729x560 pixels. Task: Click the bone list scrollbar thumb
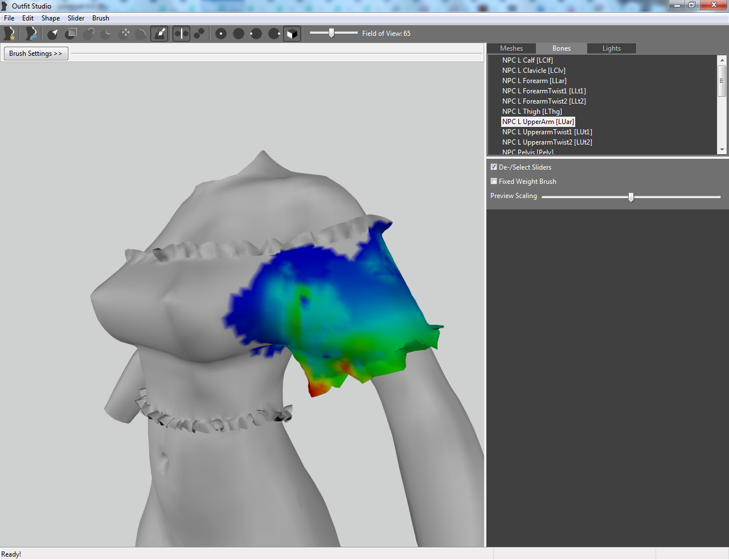(x=722, y=81)
